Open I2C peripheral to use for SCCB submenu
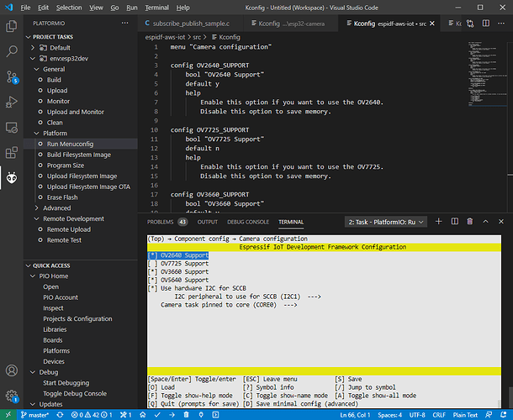The width and height of the screenshot is (513, 420). point(247,297)
